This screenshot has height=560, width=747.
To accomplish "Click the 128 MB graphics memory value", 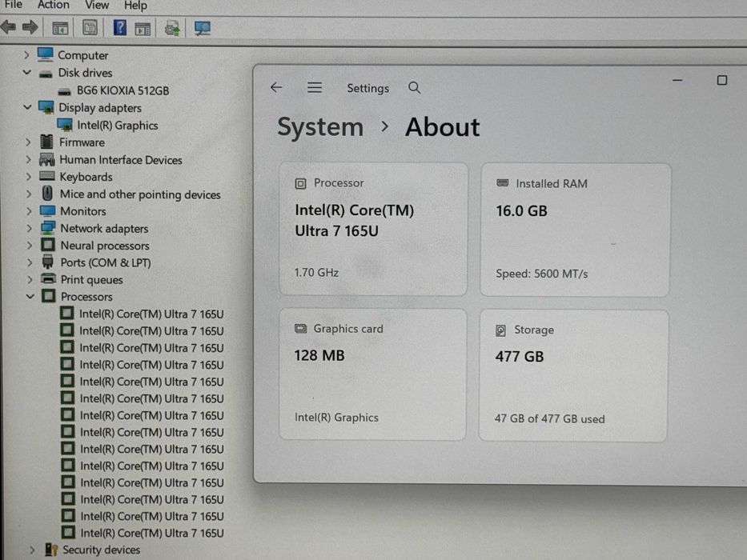I will [x=319, y=356].
